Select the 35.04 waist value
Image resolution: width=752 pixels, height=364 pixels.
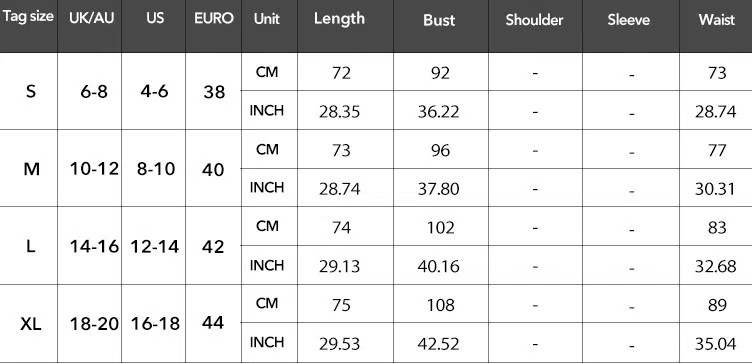[x=715, y=343]
